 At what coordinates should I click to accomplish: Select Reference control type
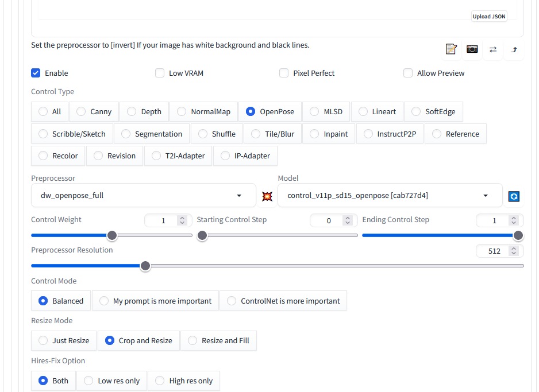tap(456, 134)
